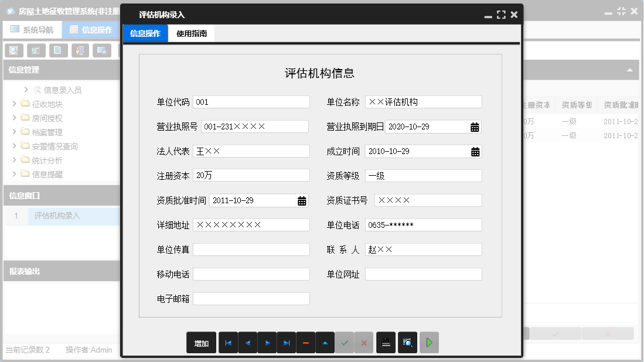Click the 电子邮箱 input field
Screen dimensions: 644x362
(251, 299)
